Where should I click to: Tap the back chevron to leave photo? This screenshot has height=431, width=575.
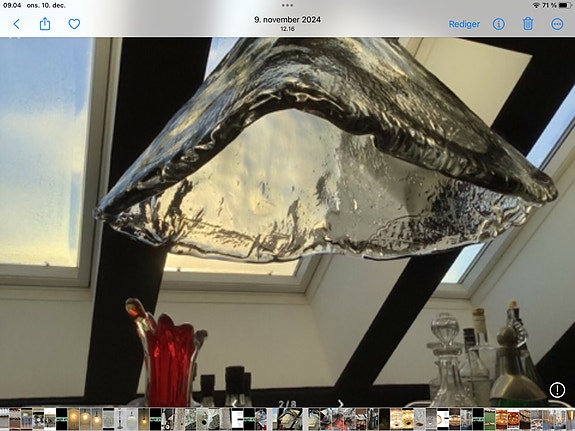coord(16,24)
